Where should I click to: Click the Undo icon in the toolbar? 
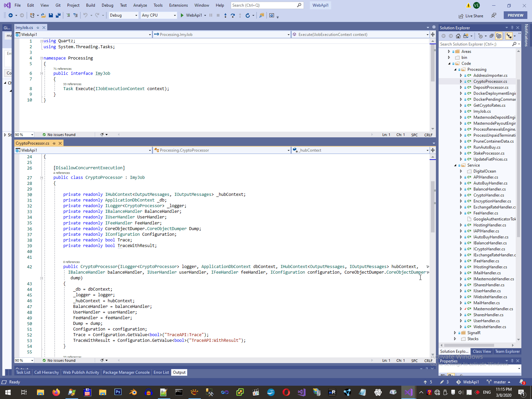click(85, 15)
